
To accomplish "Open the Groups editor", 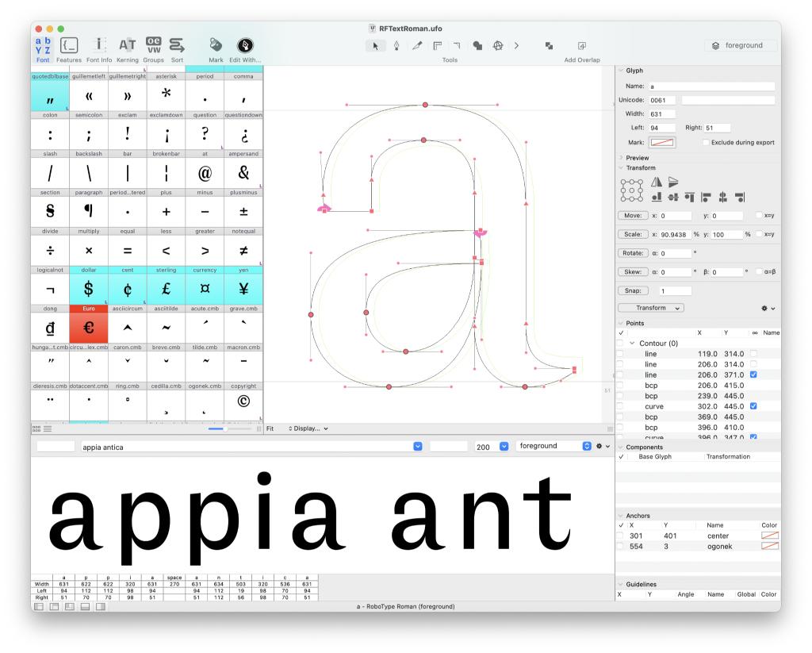I will tap(153, 50).
